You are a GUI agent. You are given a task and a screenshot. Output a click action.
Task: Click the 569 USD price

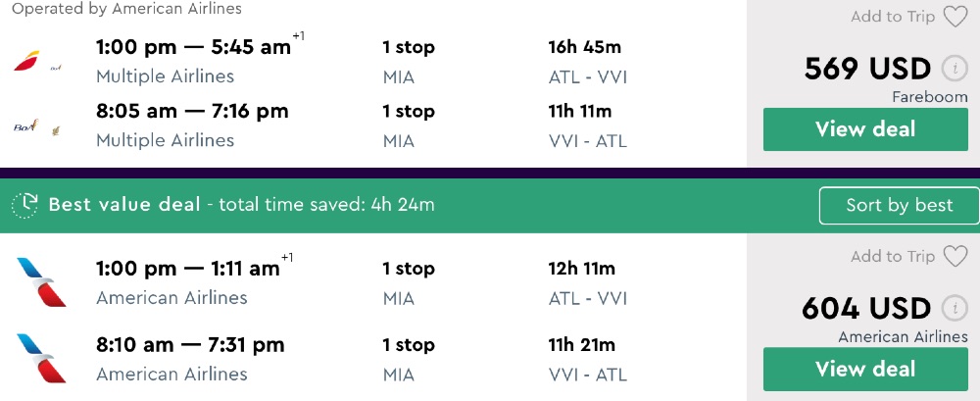[867, 69]
